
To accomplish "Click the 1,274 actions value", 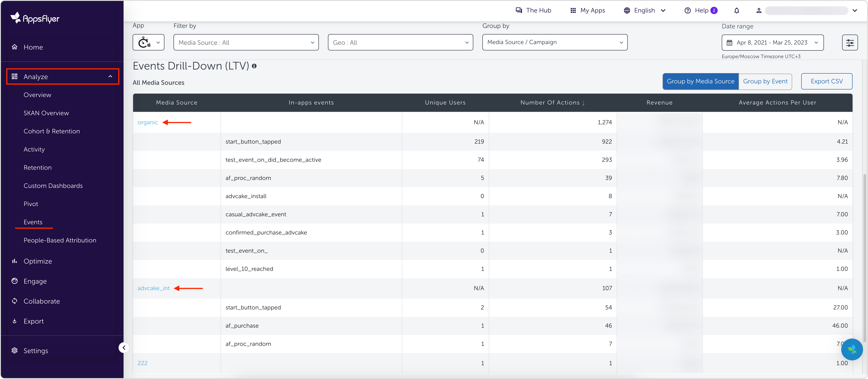I will coord(605,122).
